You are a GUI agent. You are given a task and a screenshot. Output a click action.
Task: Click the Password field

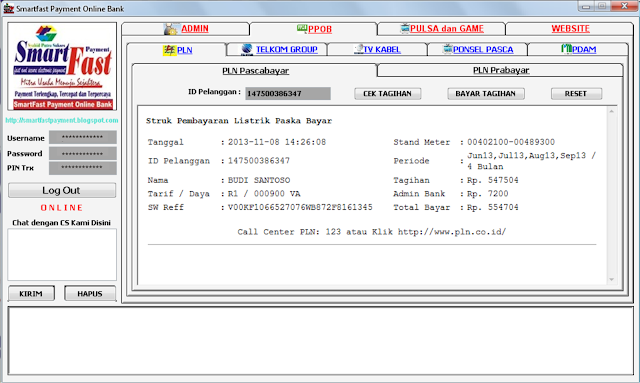pos(82,154)
